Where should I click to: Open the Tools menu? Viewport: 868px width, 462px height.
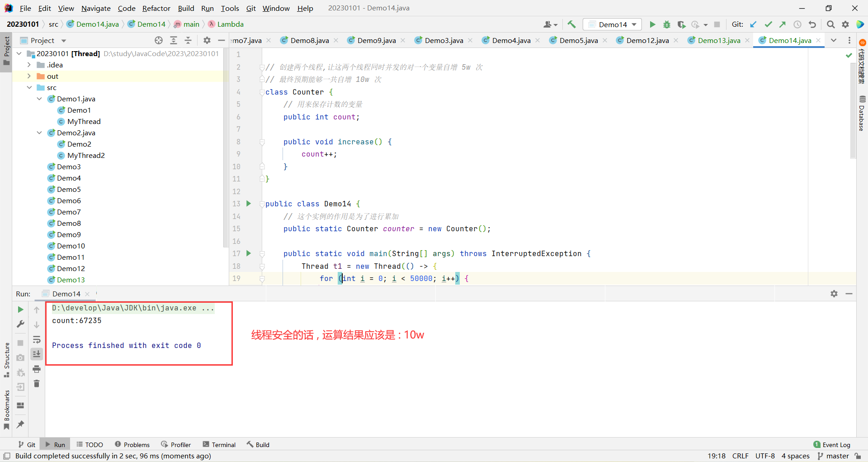230,8
